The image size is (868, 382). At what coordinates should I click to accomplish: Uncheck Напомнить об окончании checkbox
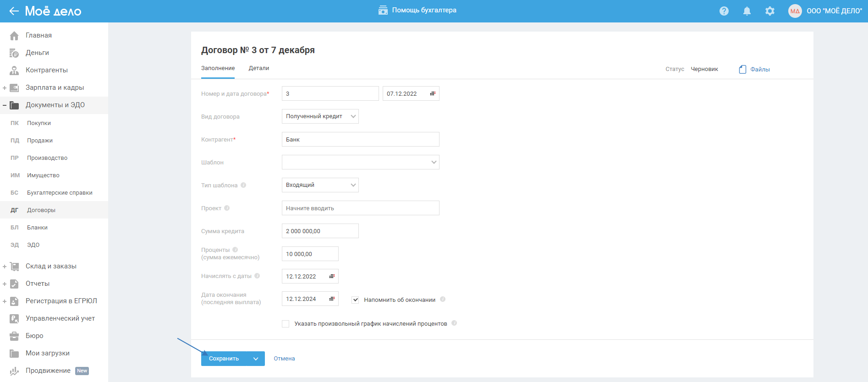coord(355,300)
